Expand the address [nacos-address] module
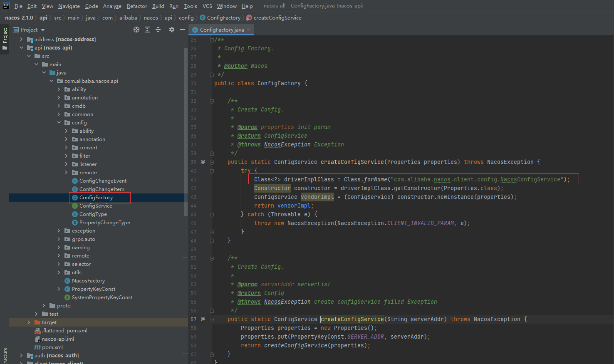Screen dimensions: 614x364 (21, 40)
